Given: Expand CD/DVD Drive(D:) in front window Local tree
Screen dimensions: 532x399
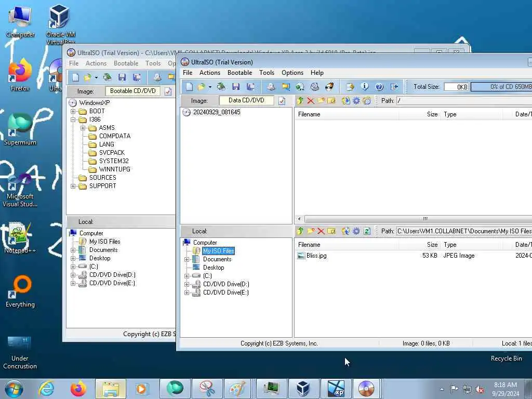Looking at the screenshot, I should tap(187, 284).
